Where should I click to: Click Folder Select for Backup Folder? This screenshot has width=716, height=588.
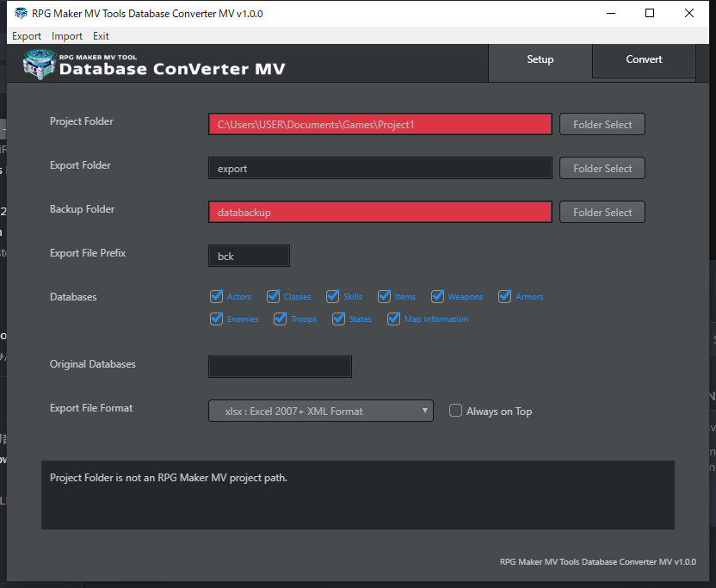[x=602, y=212]
